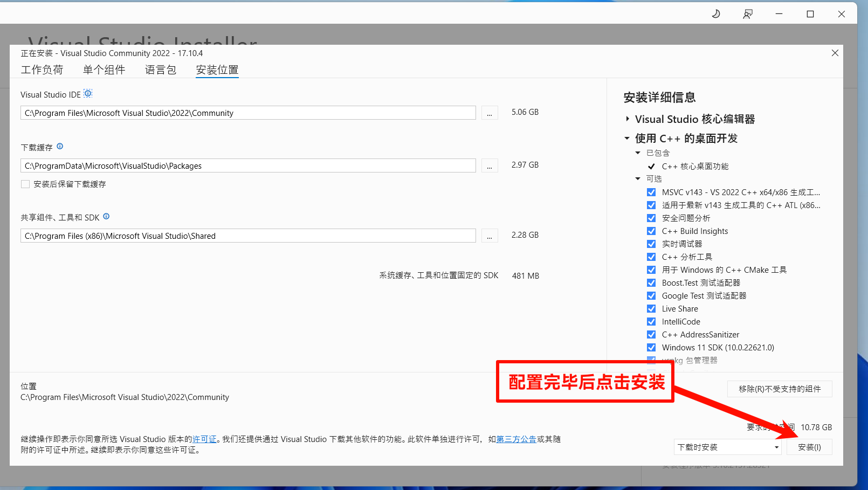Edit the Visual Studio IDE path field

coord(248,113)
